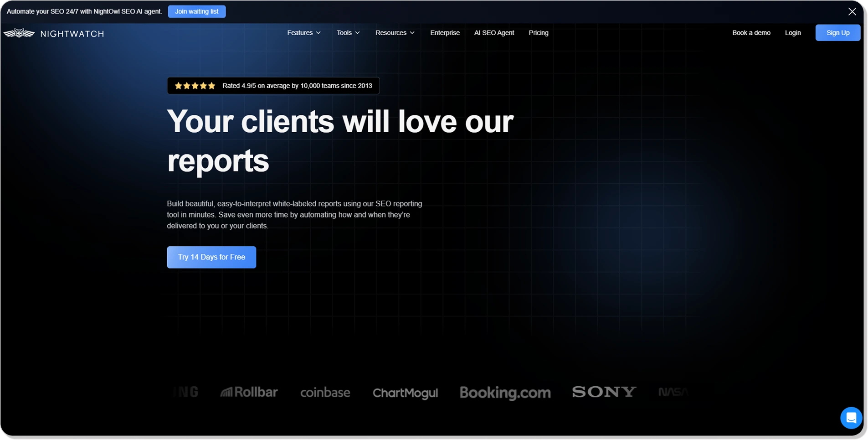
Task: Click the ChartMogul logo
Action: [405, 393]
